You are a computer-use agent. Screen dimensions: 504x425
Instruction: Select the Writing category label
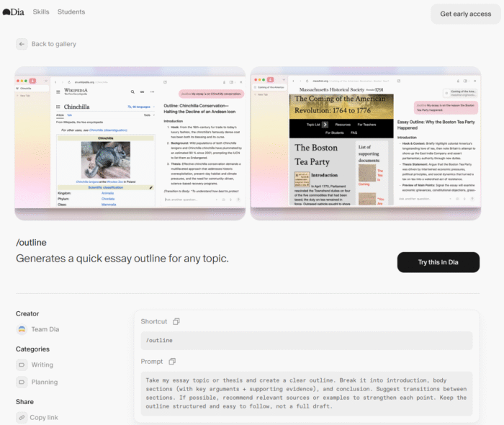(42, 364)
